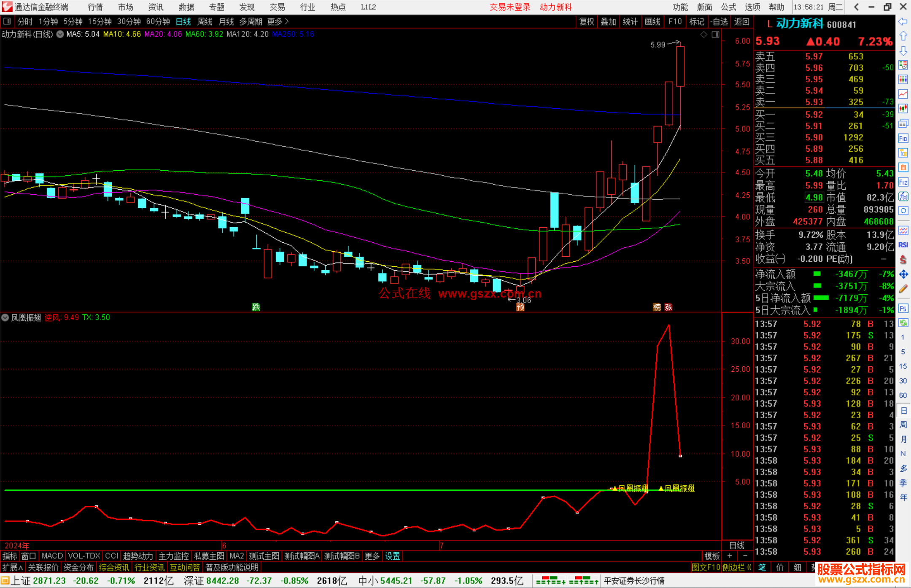Click the RSI indicator sidebar icon

903,245
